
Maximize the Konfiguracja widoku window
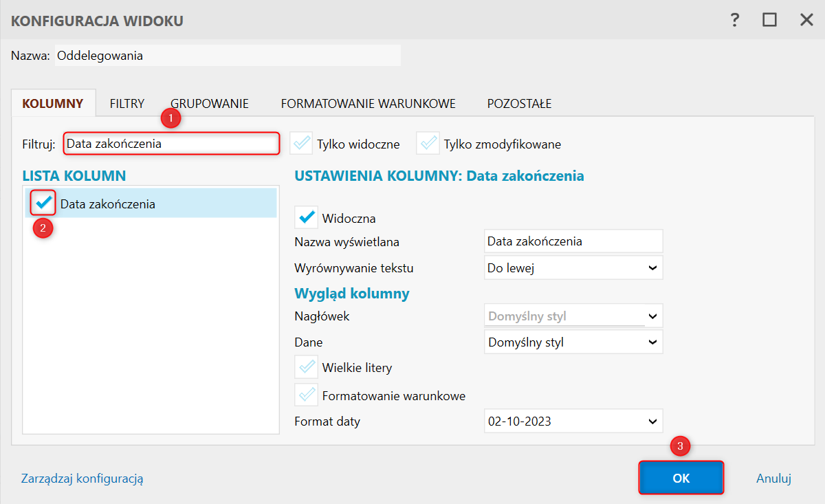(x=769, y=20)
